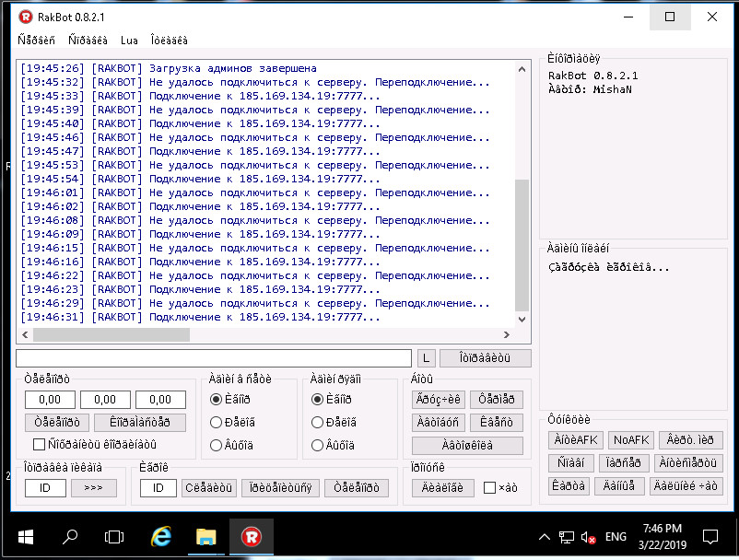Screen dimensions: 739x560
Task: Click first coordinate field 0,00
Action: coord(50,400)
